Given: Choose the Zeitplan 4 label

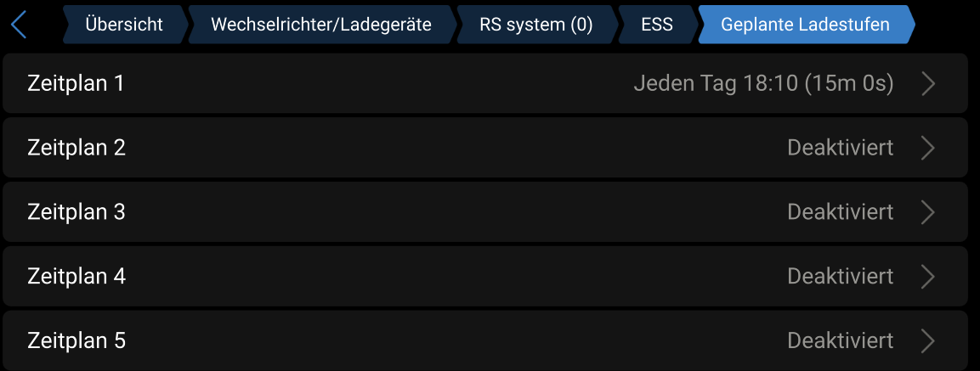Looking at the screenshot, I should coord(76,277).
